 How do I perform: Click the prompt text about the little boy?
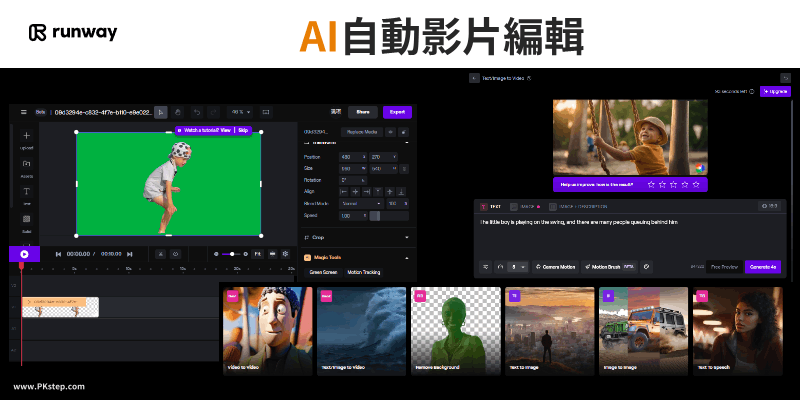point(579,222)
